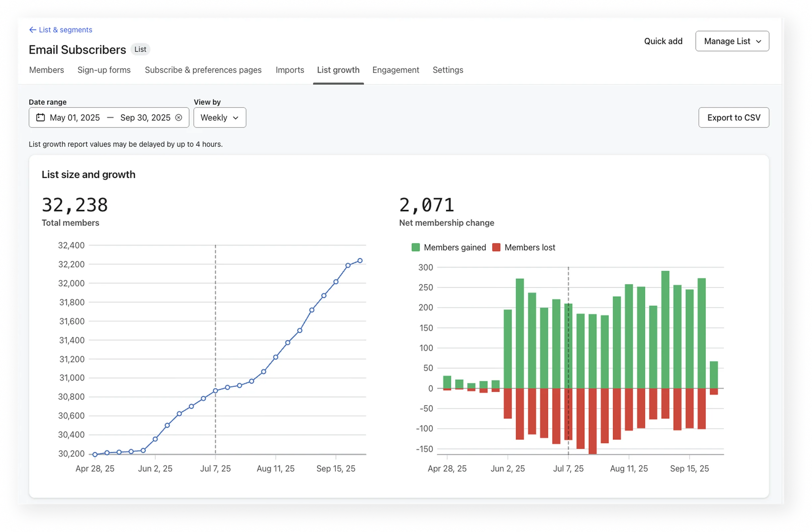The height and width of the screenshot is (532, 812).
Task: Click the Manage List chevron arrow
Action: point(758,41)
